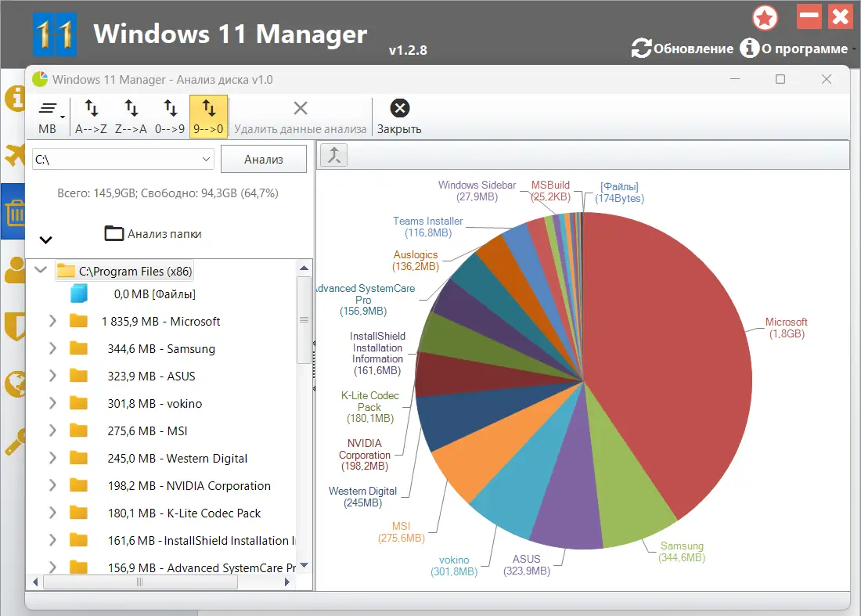Click horizontal scrollbar right arrow in tree
Viewport: 861px width, 616px height.
286,582
